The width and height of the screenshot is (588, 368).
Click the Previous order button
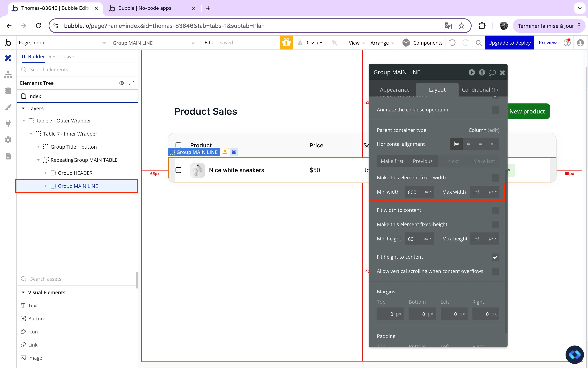423,161
